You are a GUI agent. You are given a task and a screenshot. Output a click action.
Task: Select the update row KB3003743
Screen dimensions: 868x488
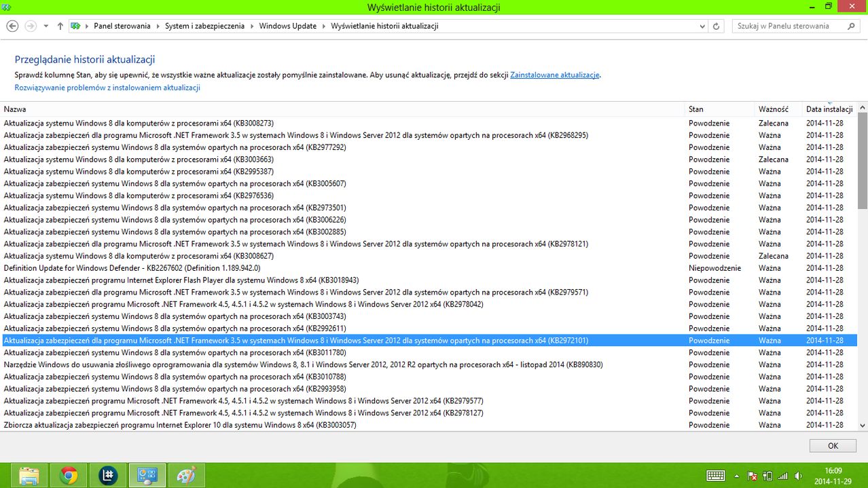pyautogui.click(x=429, y=316)
